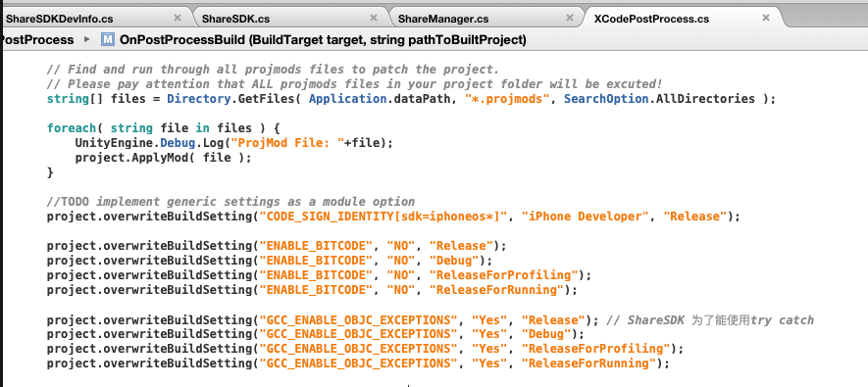The image size is (868, 387).
Task: Click the "*.projmods" string literal
Action: click(x=508, y=99)
